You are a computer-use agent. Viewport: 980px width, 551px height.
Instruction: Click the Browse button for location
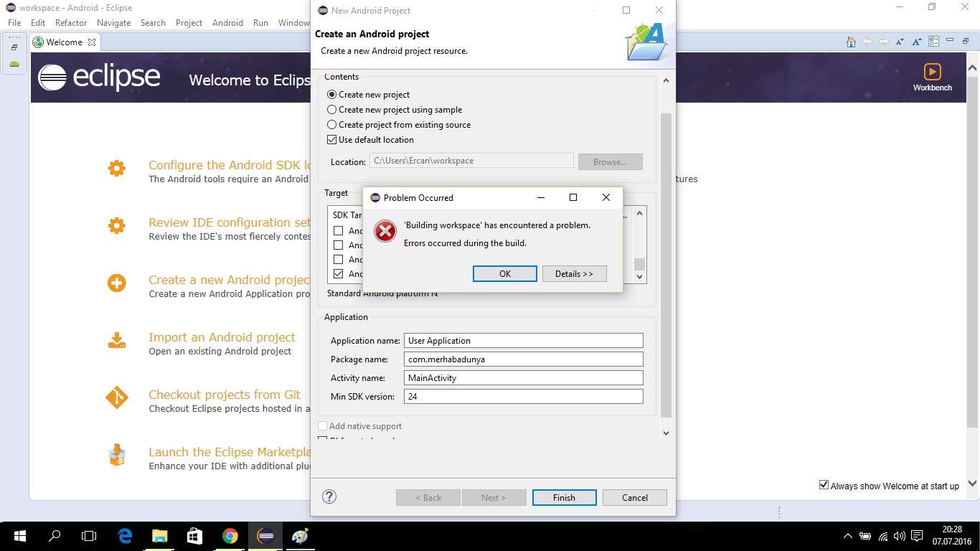[610, 161]
